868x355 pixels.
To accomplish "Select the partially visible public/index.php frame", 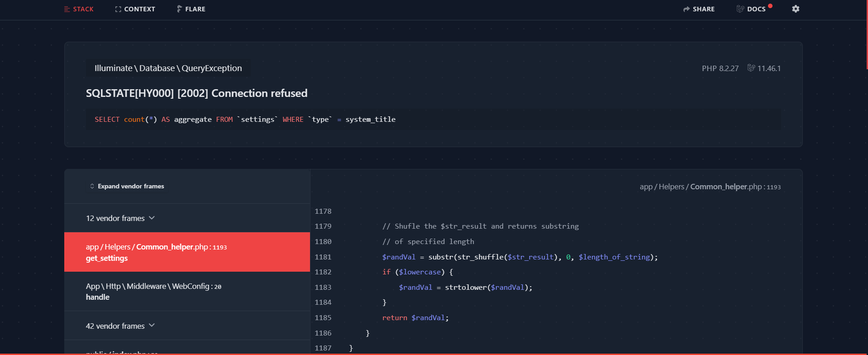I will tap(122, 351).
